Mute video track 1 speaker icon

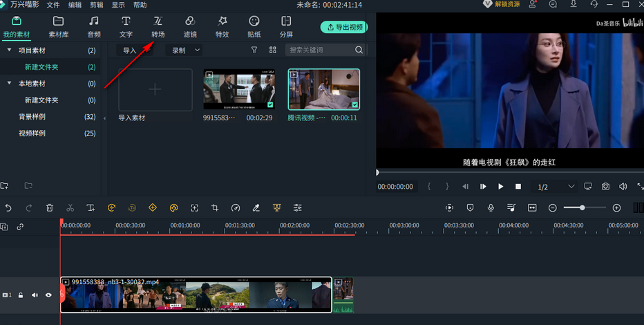coord(35,295)
